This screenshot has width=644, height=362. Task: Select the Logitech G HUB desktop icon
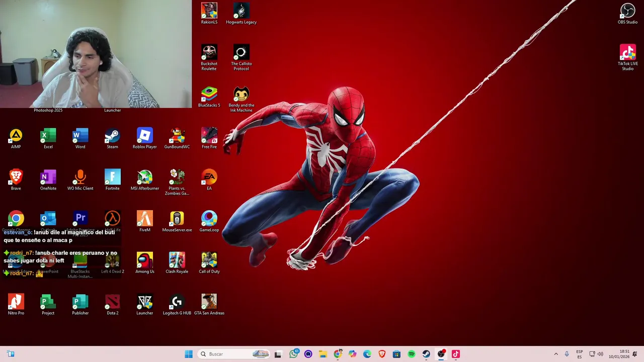point(177,305)
